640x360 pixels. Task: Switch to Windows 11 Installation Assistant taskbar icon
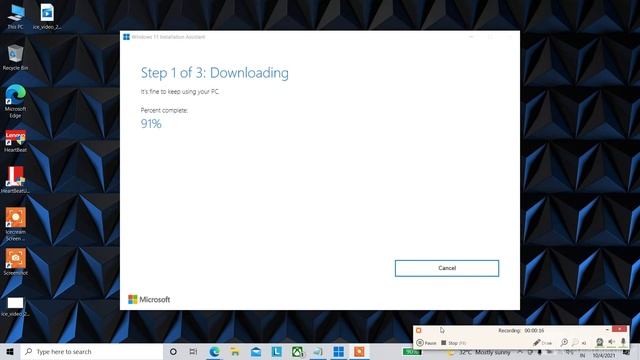point(338,351)
